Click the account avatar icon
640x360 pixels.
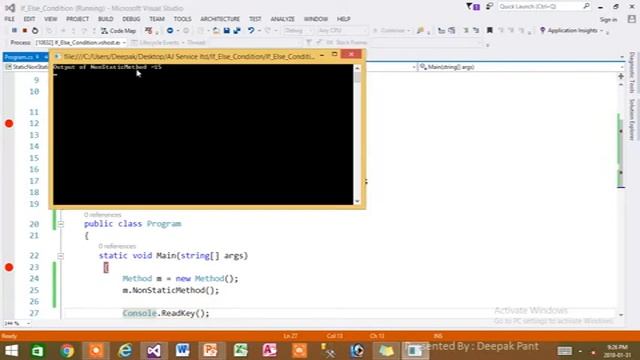631,19
